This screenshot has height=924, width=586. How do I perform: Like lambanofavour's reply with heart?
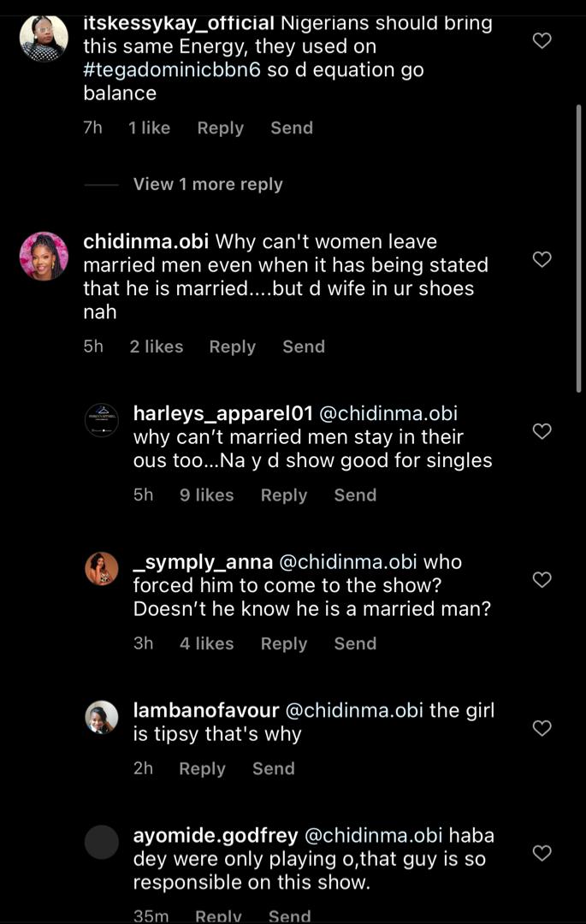click(x=542, y=729)
